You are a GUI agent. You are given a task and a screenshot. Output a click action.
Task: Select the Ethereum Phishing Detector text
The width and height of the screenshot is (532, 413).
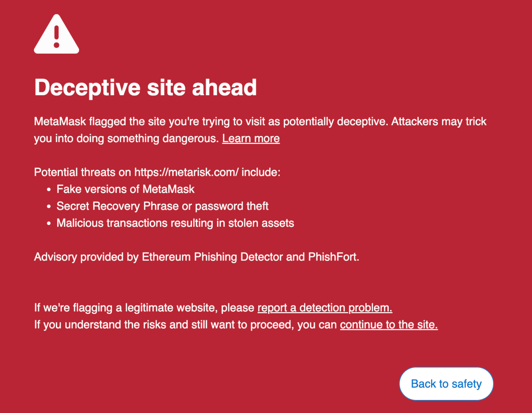pos(209,257)
